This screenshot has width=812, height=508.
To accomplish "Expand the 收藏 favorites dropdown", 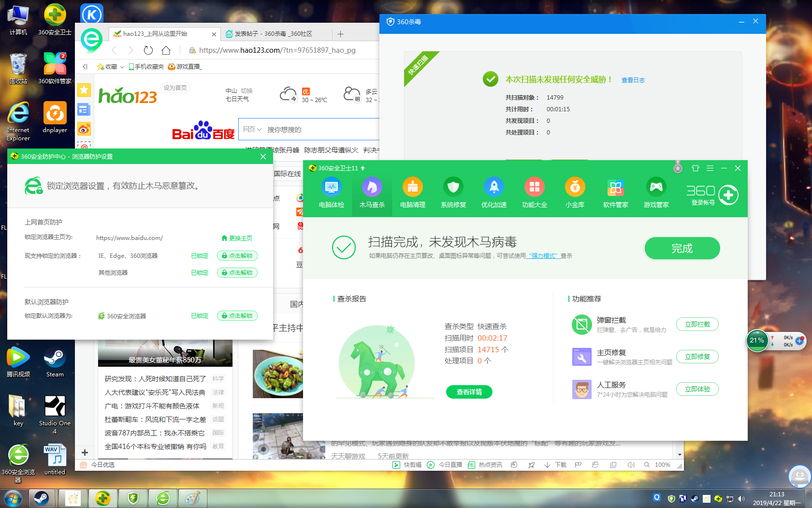I will coord(121,67).
